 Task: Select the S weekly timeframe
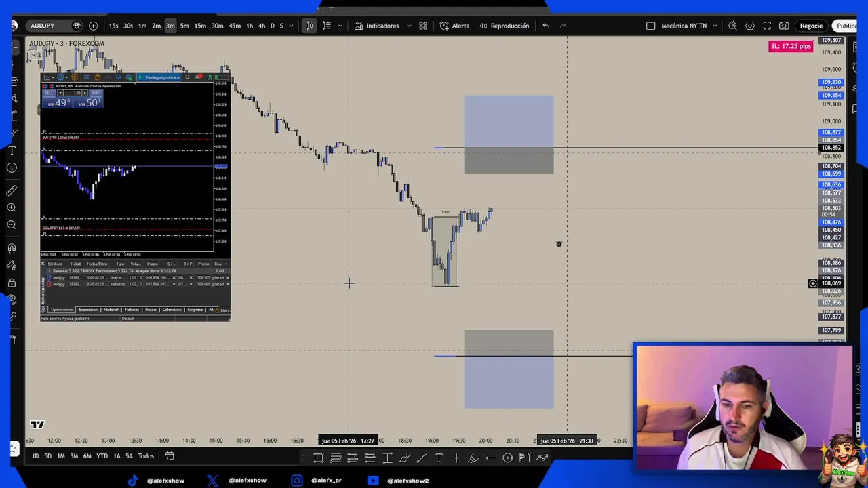pyautogui.click(x=281, y=26)
